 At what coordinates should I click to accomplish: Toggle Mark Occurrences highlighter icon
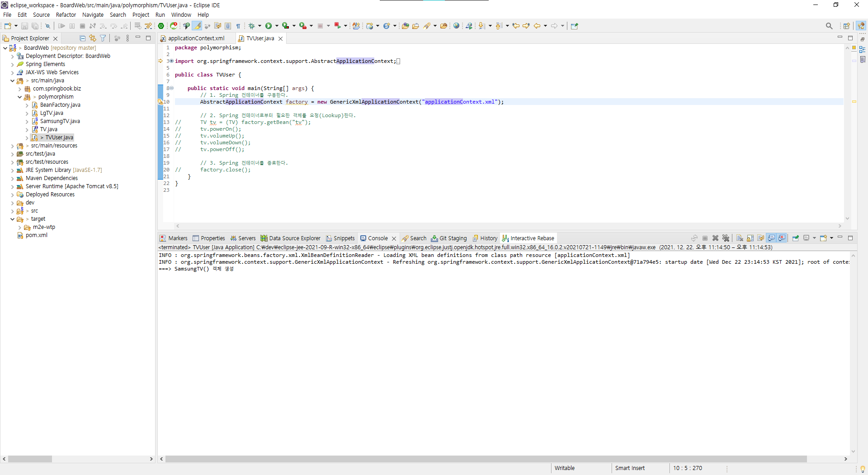tap(198, 26)
